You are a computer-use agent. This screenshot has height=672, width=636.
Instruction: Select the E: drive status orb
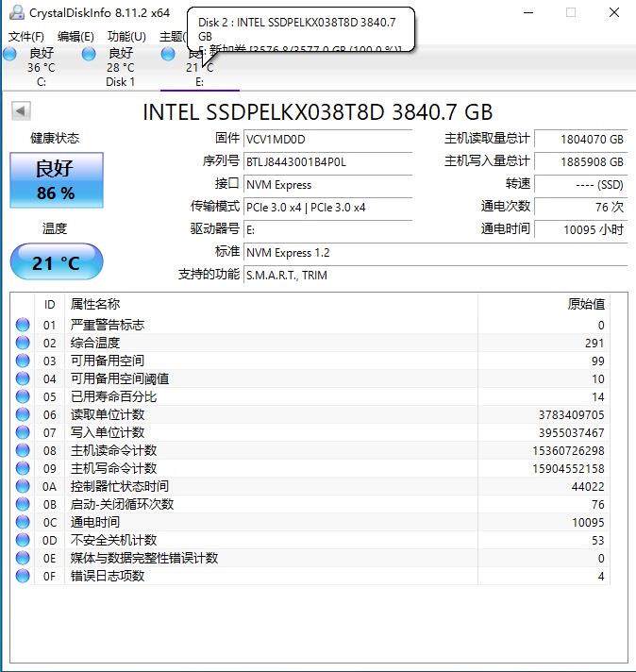(x=168, y=54)
